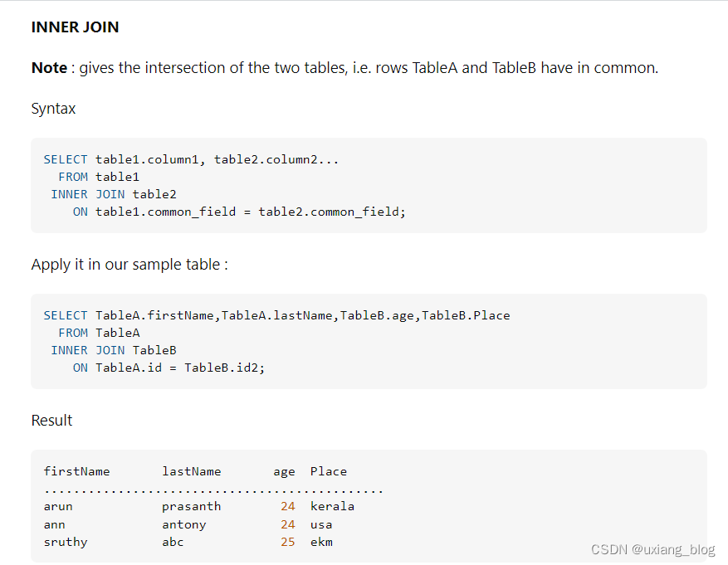The width and height of the screenshot is (728, 565).
Task: Click the bold Note label
Action: point(49,68)
